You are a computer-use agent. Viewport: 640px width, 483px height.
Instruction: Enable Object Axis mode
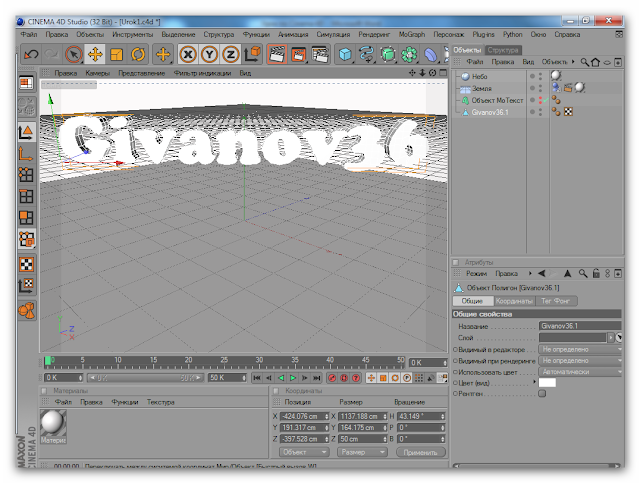pyautogui.click(x=27, y=154)
